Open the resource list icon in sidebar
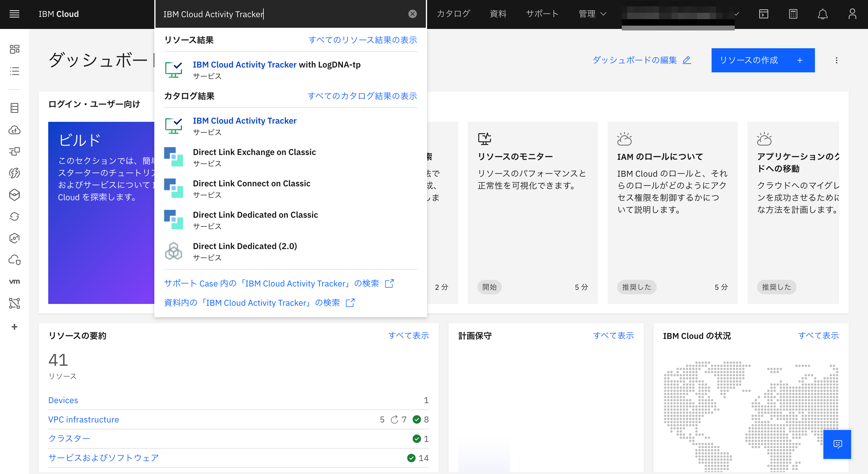 (x=14, y=71)
